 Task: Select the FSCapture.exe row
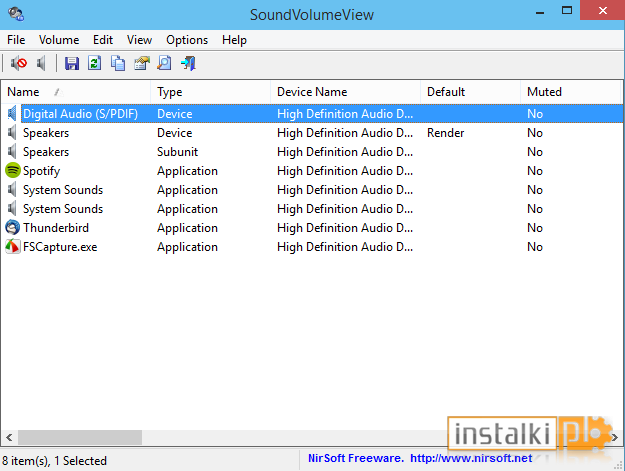tap(312, 247)
